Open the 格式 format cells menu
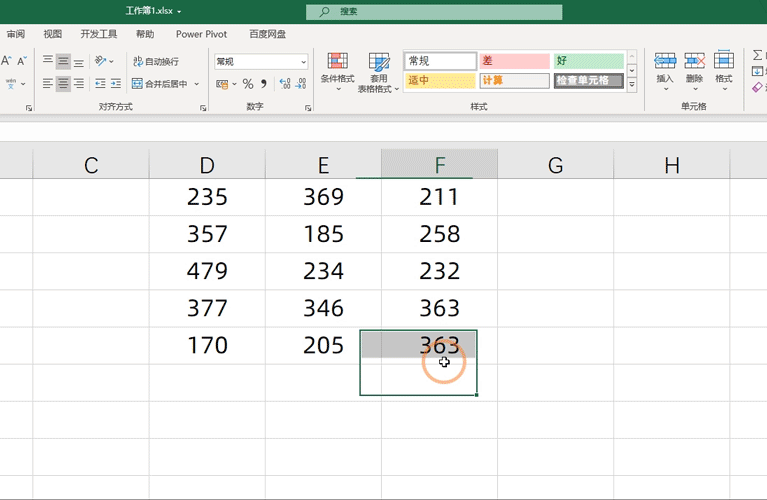767x500 pixels. coord(724,71)
